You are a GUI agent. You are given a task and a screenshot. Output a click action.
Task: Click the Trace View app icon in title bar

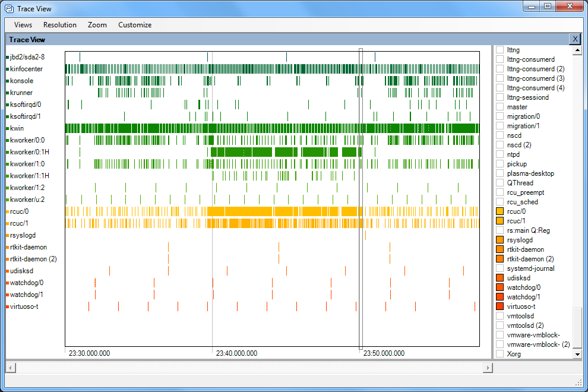(x=9, y=9)
